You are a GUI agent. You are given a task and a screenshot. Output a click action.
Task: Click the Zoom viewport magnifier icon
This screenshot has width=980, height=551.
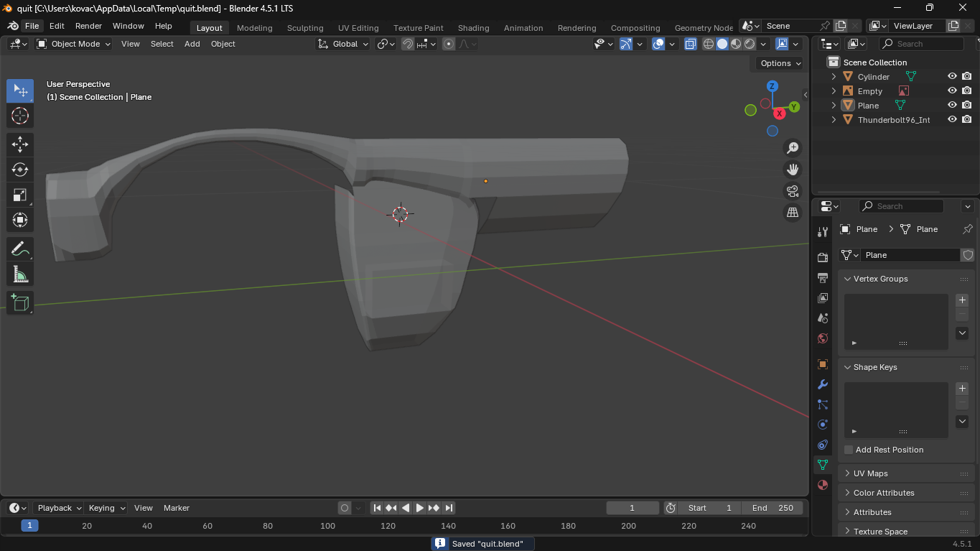(793, 148)
